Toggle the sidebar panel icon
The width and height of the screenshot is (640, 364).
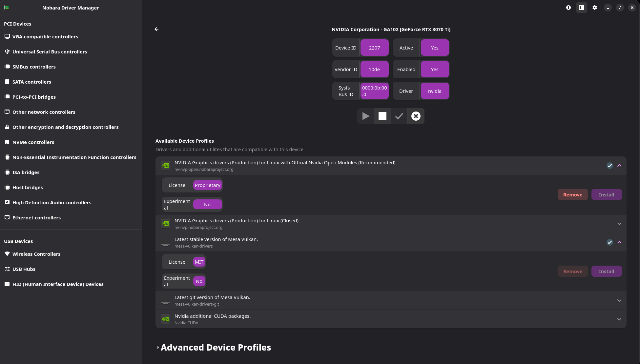581,8
